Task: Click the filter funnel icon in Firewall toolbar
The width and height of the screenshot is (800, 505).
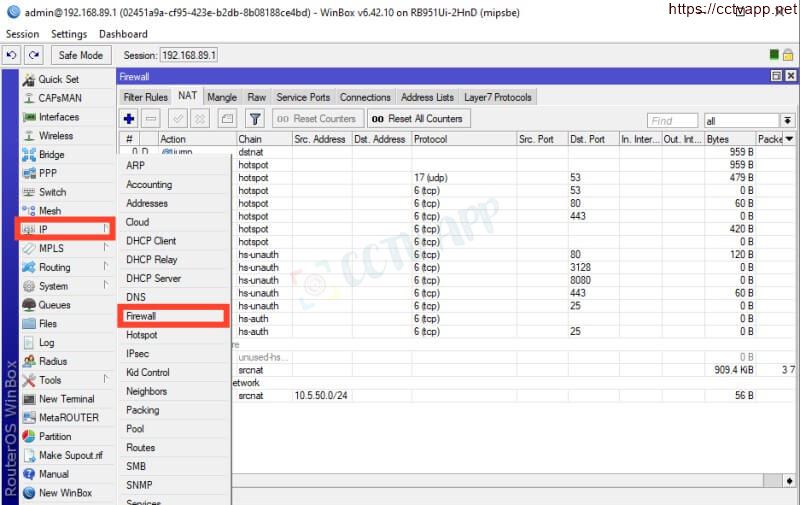Action: (x=254, y=119)
